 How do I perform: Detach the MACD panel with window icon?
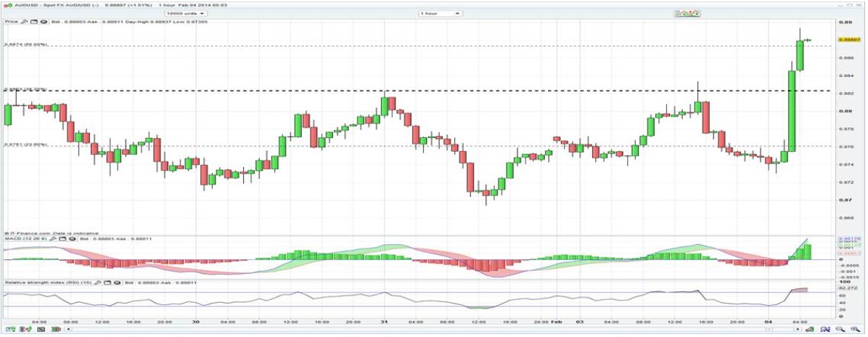point(62,239)
